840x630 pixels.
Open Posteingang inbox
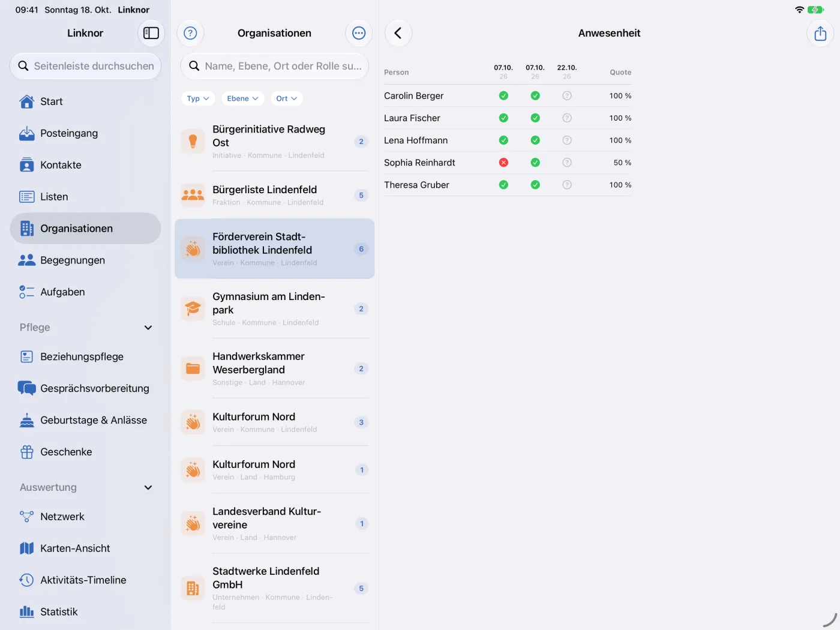coord(85,133)
